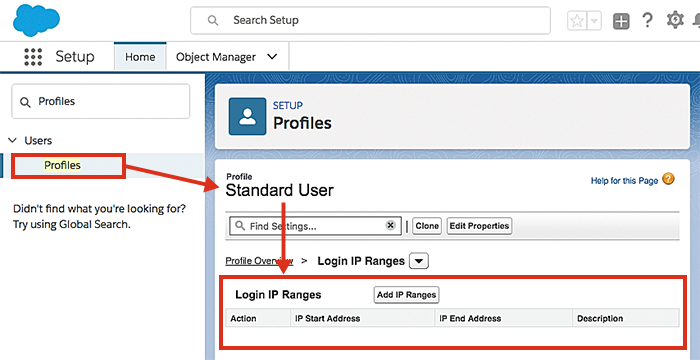Open the Help for this Page link
The height and width of the screenshot is (360, 700).
(x=624, y=180)
